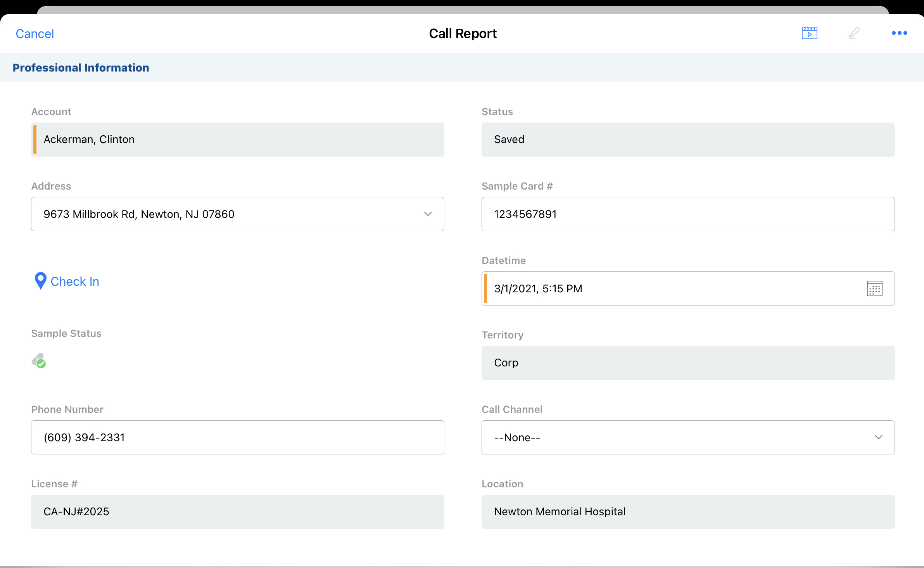Tap the License # CA-NJ#2025 field

click(237, 512)
